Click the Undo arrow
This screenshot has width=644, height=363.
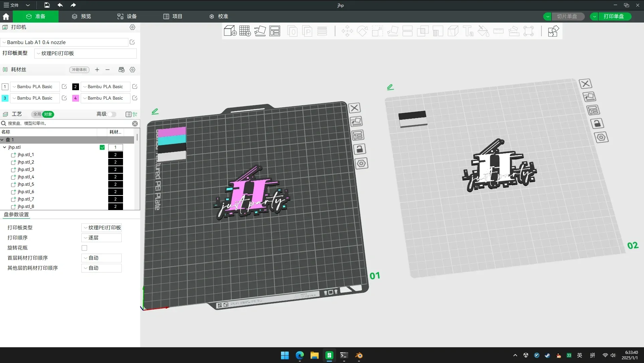(x=60, y=5)
